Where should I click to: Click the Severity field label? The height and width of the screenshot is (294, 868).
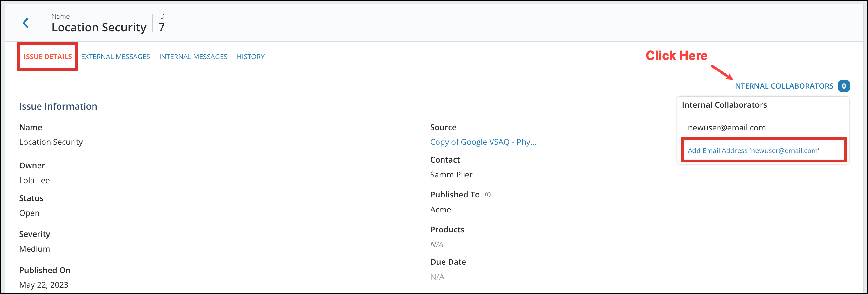pyautogui.click(x=34, y=234)
